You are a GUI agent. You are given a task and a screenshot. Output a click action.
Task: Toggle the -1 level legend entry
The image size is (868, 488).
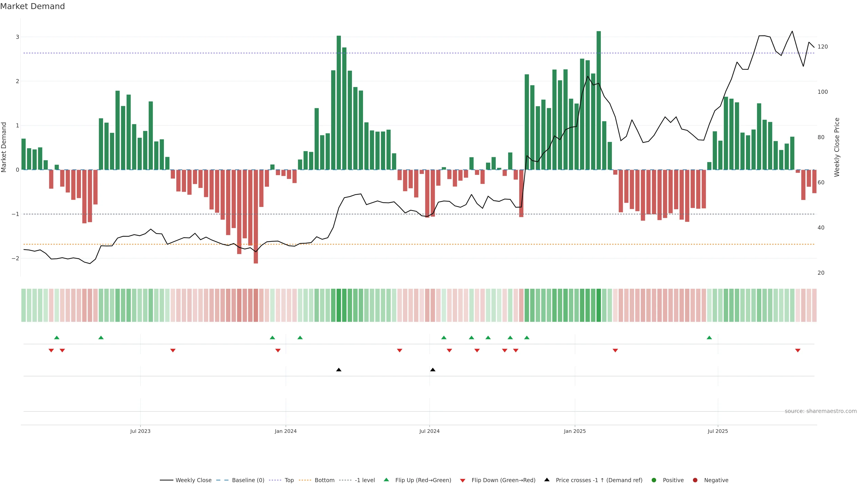pos(365,480)
